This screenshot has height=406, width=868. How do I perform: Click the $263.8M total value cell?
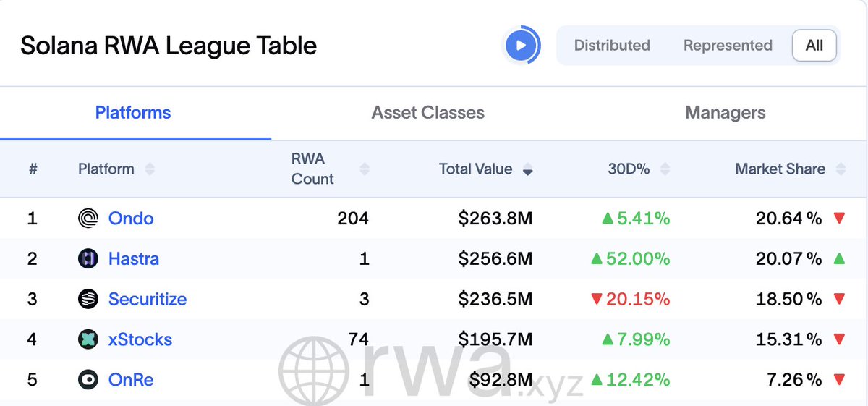click(495, 219)
